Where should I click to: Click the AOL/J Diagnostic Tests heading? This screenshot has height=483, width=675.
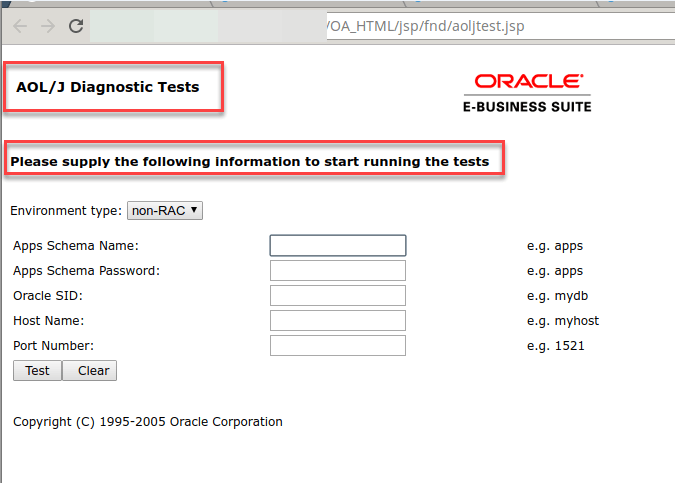point(108,87)
